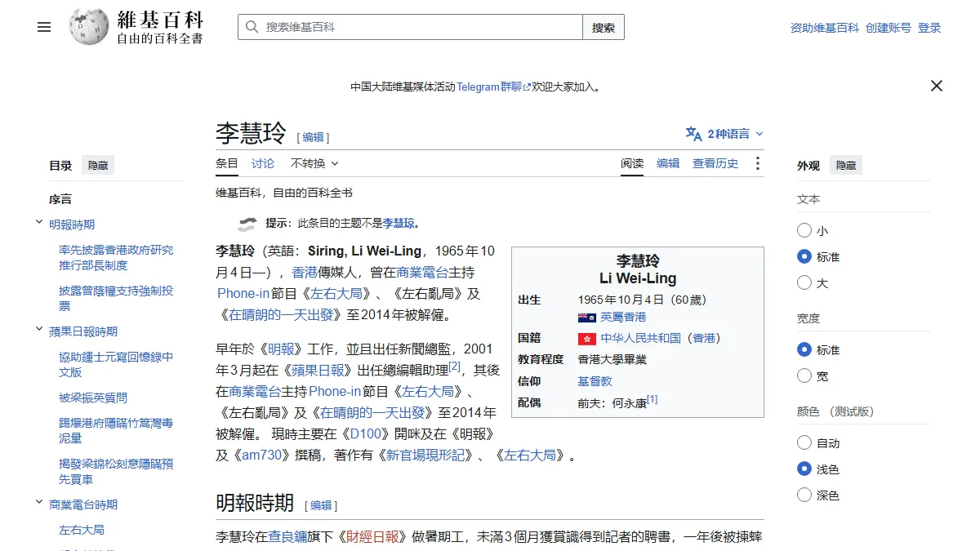
Task: Select light color mode radio
Action: [804, 469]
